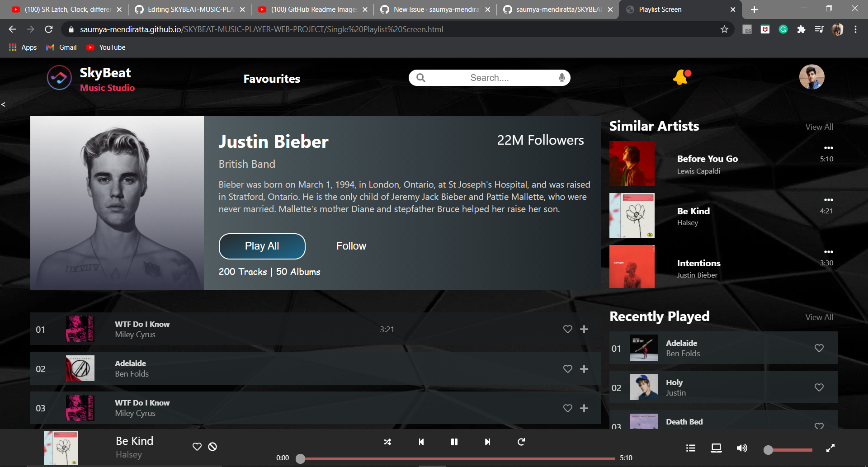Image resolution: width=868 pixels, height=467 pixels.
Task: Open the Gmail bookmark
Action: [61, 47]
